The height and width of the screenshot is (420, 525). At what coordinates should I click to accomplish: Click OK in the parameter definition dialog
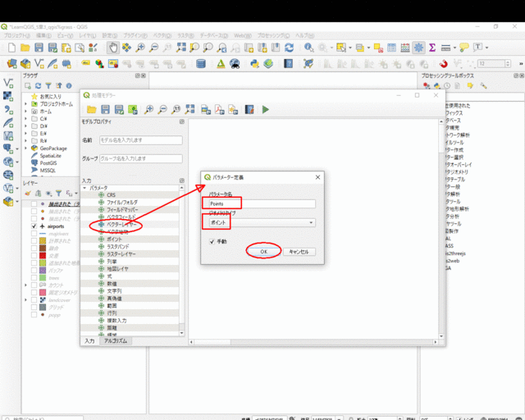[x=263, y=252]
